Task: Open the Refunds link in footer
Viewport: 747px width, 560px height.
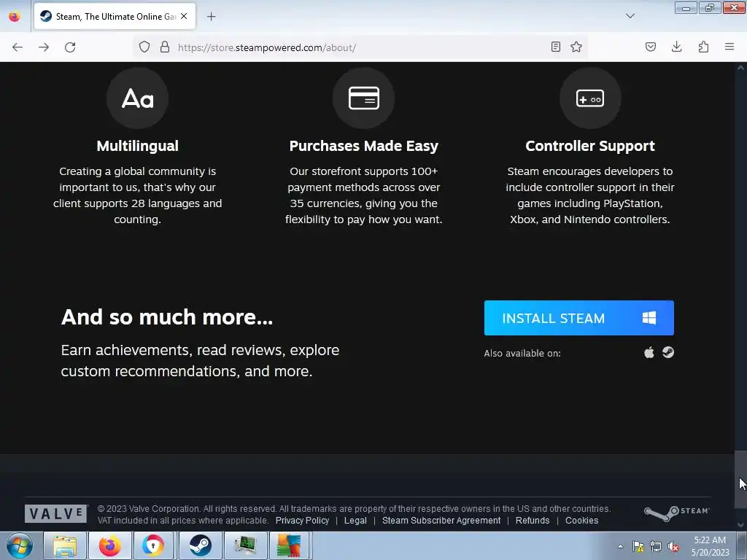Action: click(x=532, y=521)
